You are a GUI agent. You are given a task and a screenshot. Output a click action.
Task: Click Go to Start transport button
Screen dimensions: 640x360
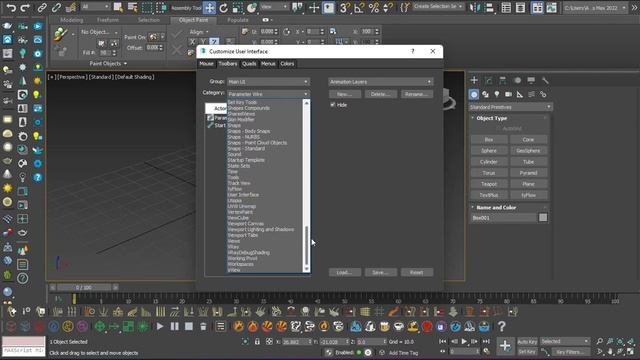point(442,341)
